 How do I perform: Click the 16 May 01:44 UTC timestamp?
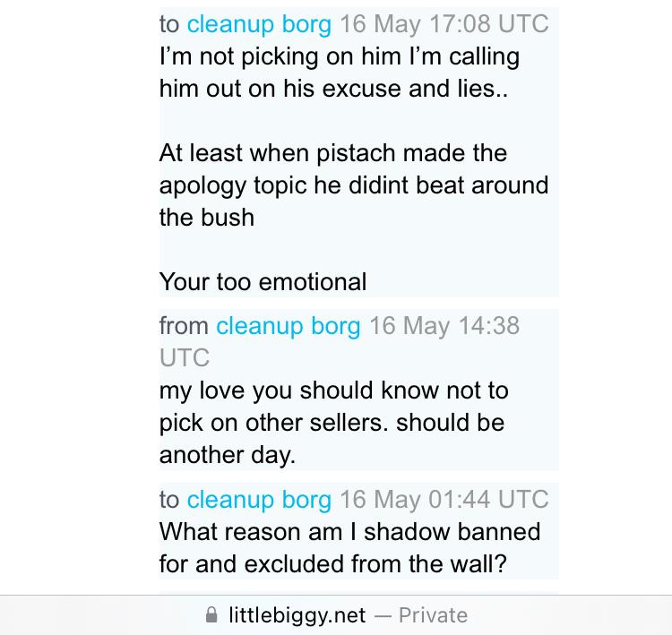444,499
